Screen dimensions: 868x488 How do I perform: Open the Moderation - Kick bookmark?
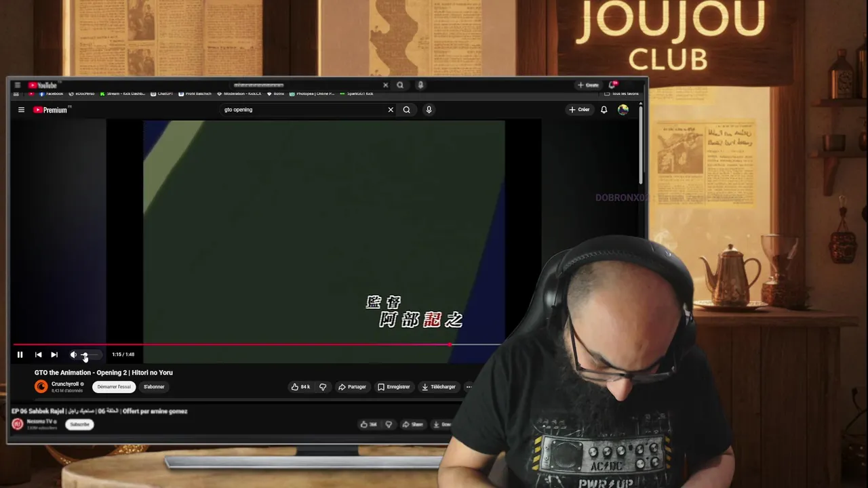239,94
